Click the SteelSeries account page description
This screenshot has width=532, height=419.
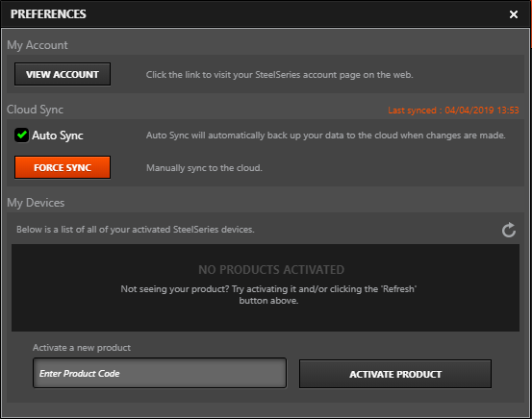[x=279, y=75]
